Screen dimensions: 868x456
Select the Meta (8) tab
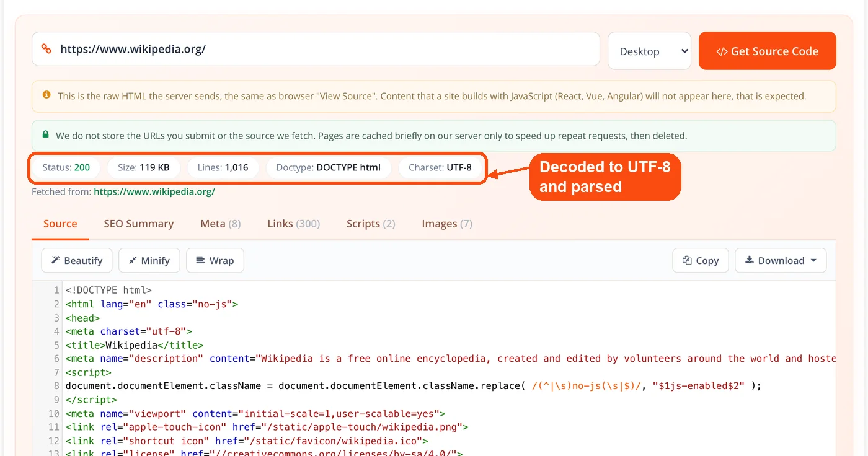221,224
